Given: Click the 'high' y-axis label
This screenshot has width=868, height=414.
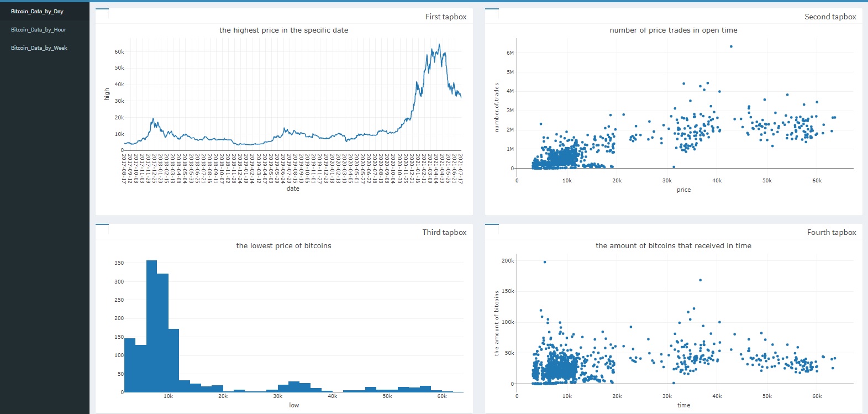Looking at the screenshot, I should coord(107,95).
